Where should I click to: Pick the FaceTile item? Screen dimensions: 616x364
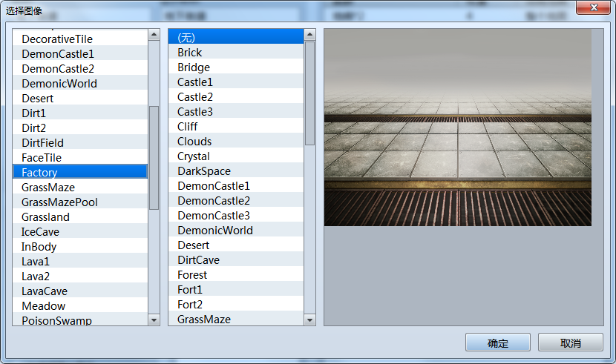tap(80, 158)
